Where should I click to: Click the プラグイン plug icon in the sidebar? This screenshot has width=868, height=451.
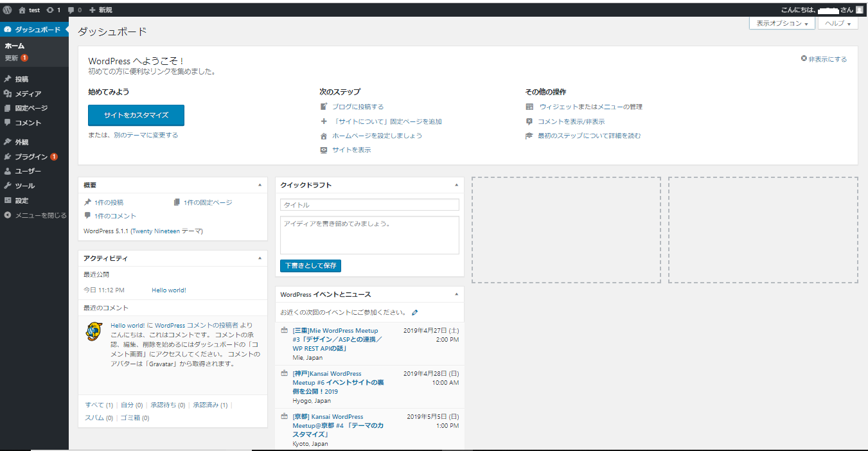pos(8,157)
